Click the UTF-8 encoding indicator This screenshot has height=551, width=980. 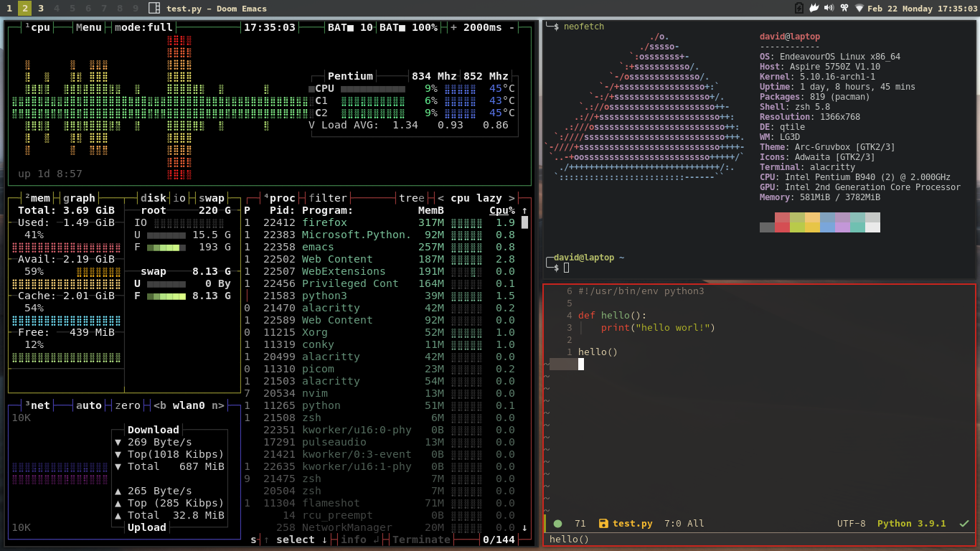[852, 524]
